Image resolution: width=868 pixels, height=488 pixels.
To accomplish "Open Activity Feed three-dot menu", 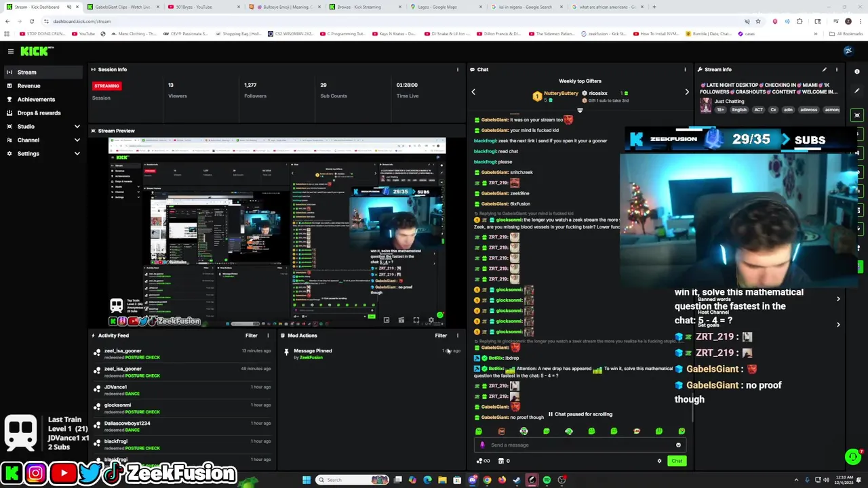I will click(x=268, y=335).
